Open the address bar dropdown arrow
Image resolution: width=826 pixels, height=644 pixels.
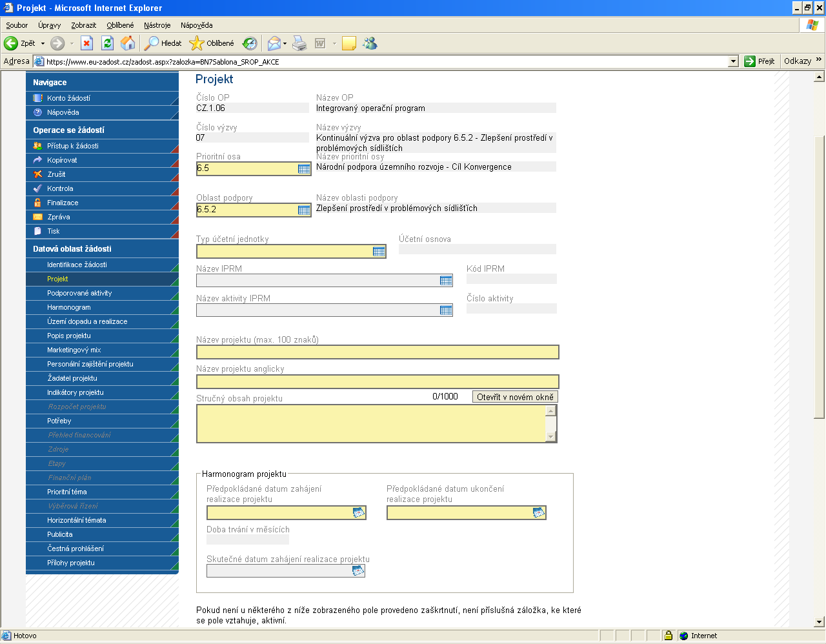(x=733, y=61)
